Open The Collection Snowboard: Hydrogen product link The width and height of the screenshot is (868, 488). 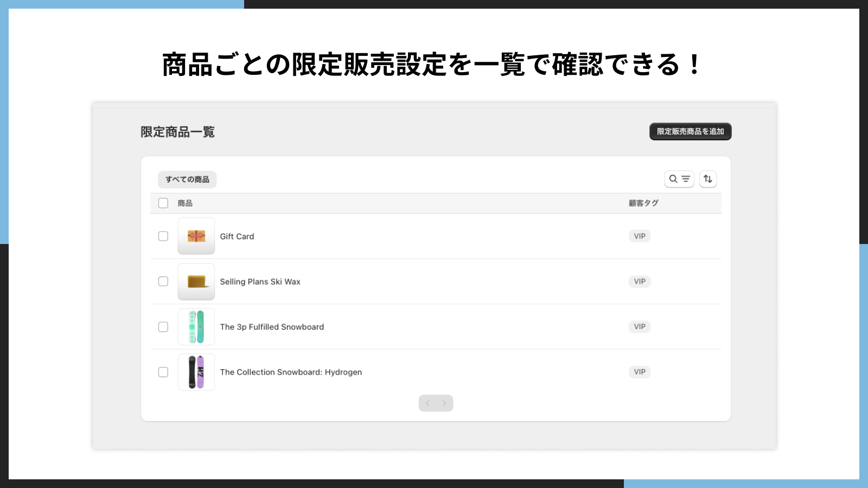291,372
